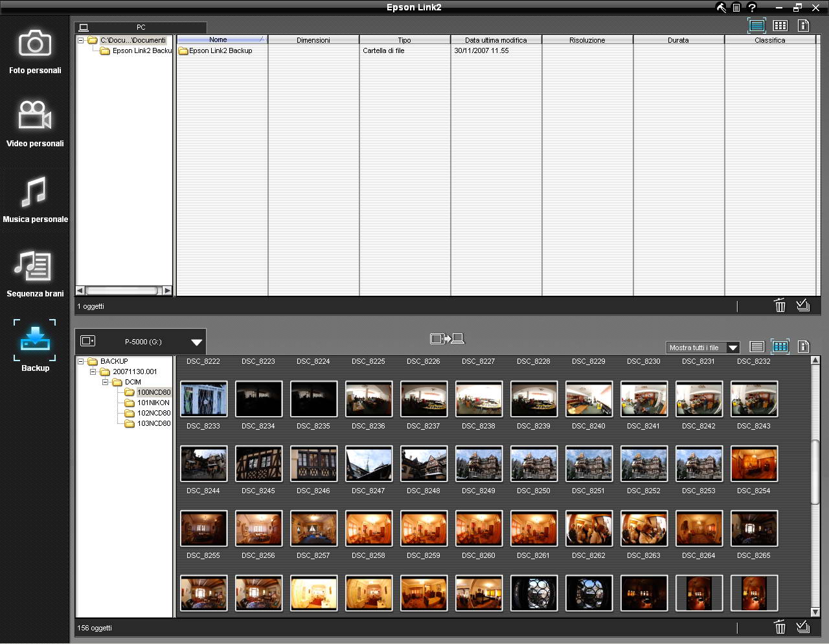Image resolution: width=829 pixels, height=644 pixels.
Task: Open Video personali section
Action: [35, 124]
